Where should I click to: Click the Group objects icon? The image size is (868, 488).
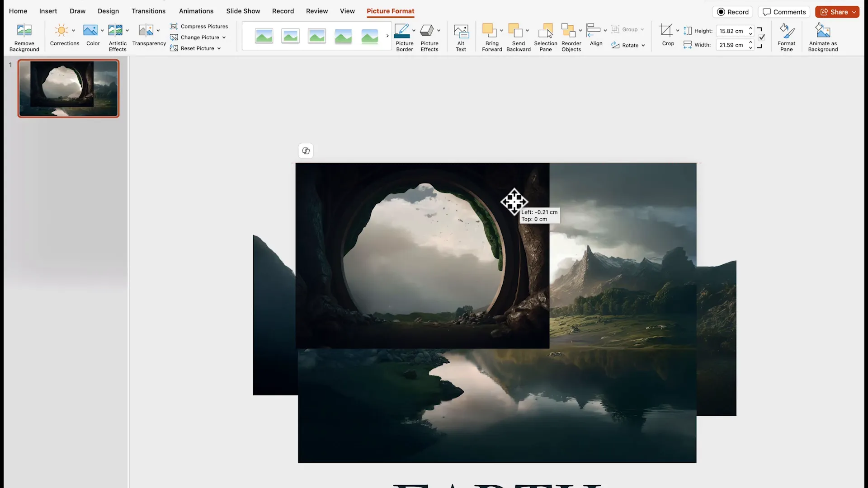pyautogui.click(x=615, y=29)
